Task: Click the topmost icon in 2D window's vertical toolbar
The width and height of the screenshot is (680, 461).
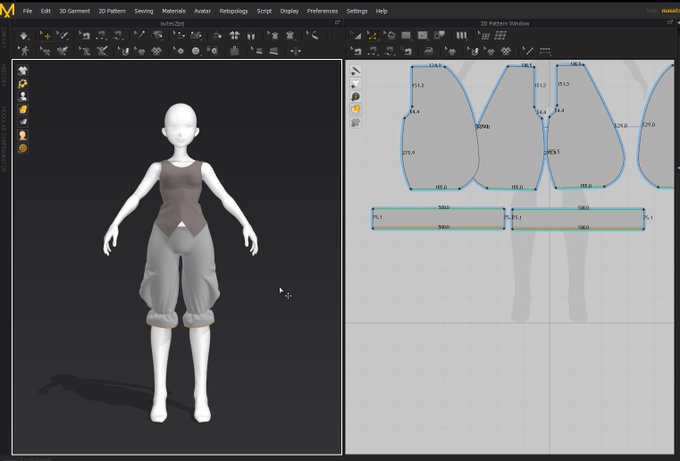Action: tap(355, 70)
